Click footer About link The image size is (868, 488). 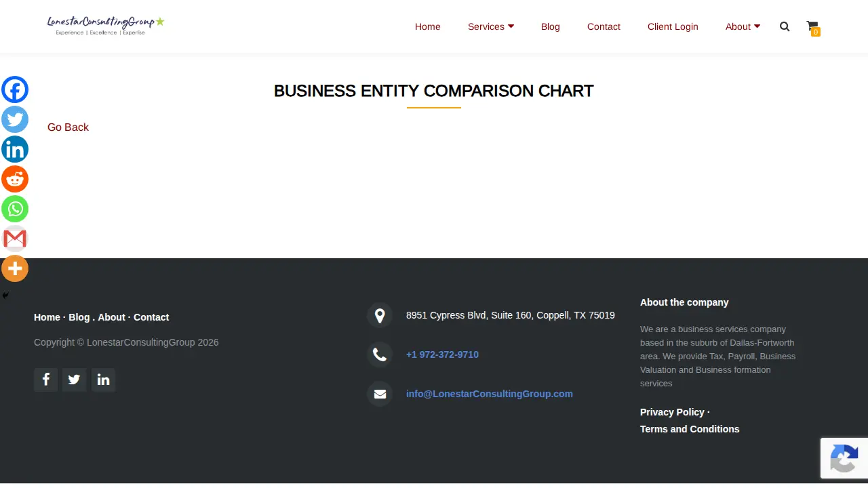coord(111,317)
